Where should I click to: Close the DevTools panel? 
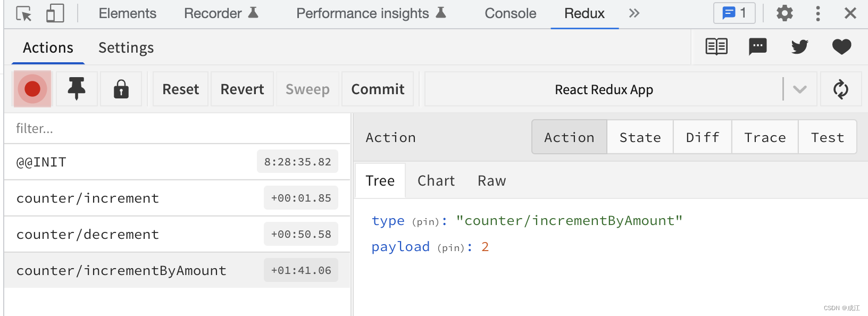click(x=850, y=13)
